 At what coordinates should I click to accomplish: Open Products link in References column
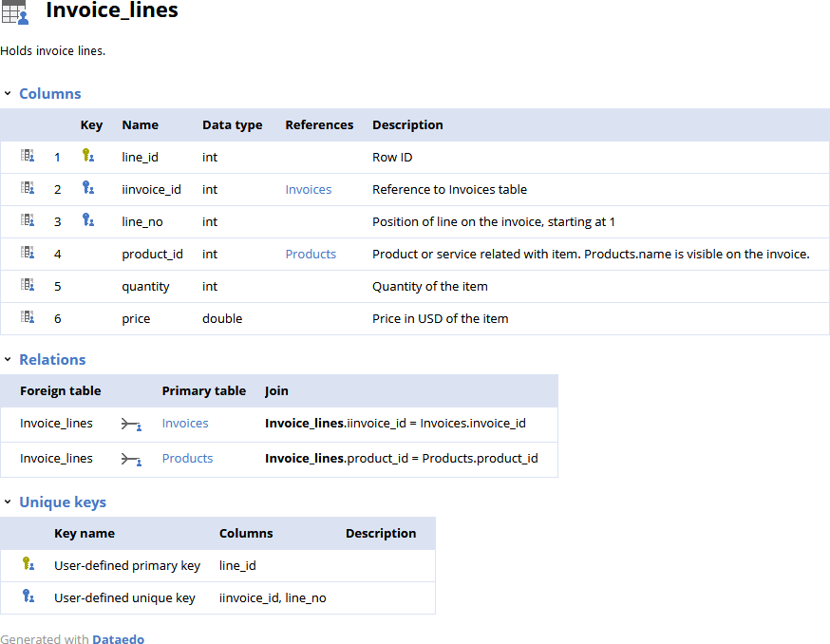311,254
